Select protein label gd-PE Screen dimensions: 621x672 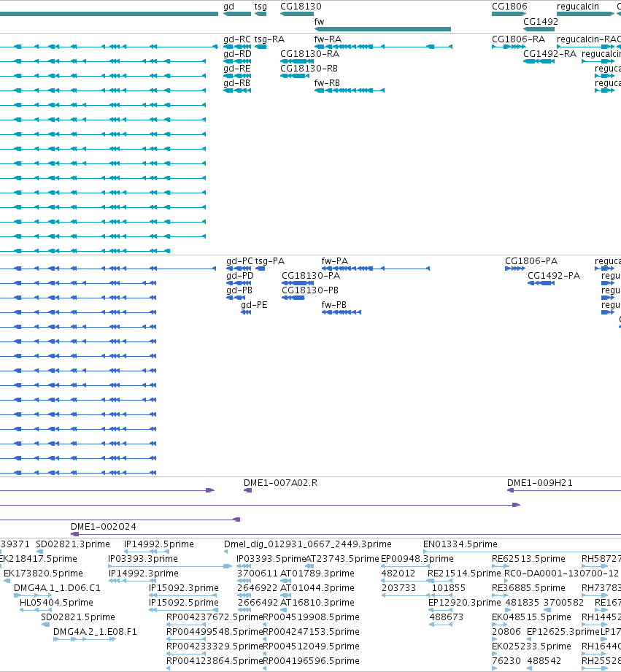(x=254, y=305)
